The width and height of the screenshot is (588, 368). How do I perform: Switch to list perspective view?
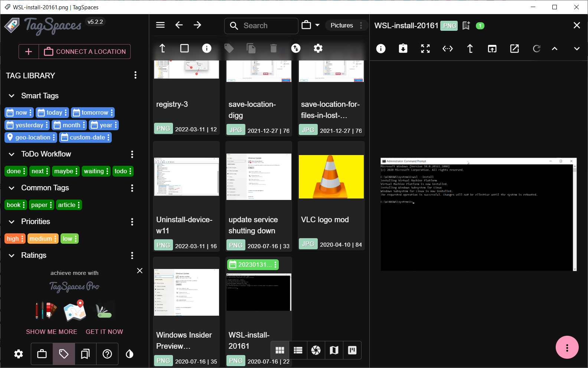pyautogui.click(x=298, y=350)
